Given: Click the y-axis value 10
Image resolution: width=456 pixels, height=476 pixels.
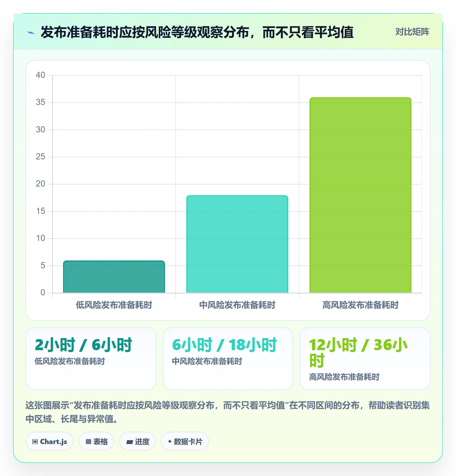Looking at the screenshot, I should (x=40, y=238).
